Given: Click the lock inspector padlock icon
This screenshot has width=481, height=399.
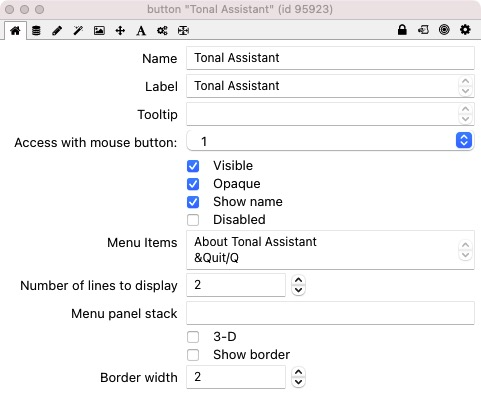Looking at the screenshot, I should pos(402,30).
